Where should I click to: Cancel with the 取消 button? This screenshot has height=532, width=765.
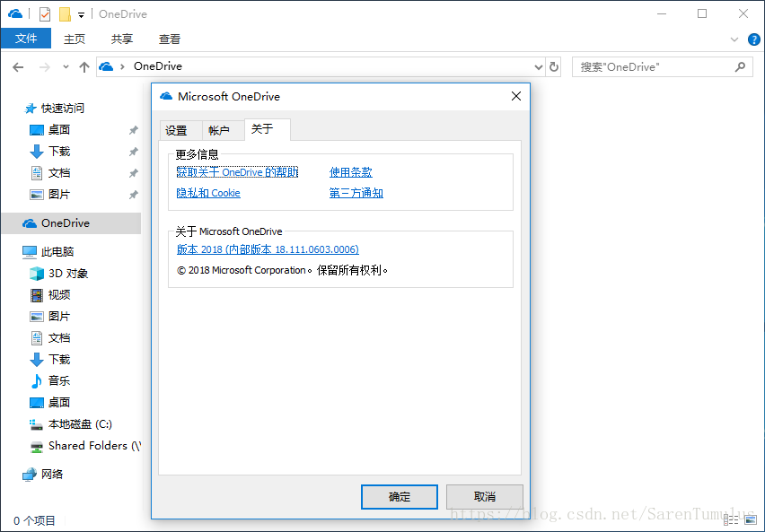[485, 497]
